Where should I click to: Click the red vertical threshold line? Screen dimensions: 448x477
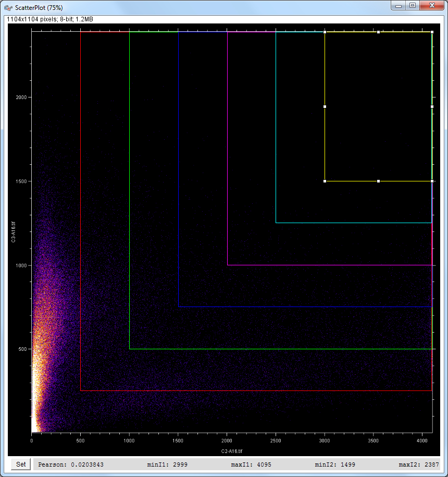point(81,209)
